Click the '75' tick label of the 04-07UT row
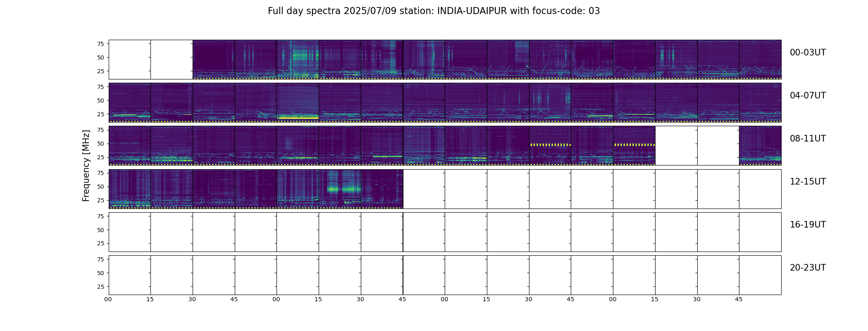The height and width of the screenshot is (331, 868). pos(100,87)
